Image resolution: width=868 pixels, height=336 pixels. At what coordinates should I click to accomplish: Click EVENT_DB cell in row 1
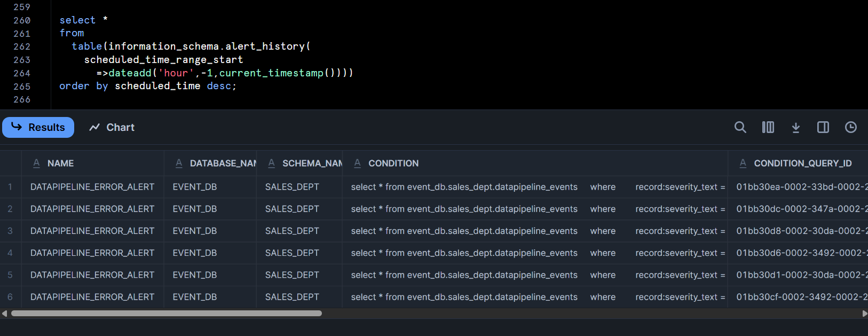[210, 187]
